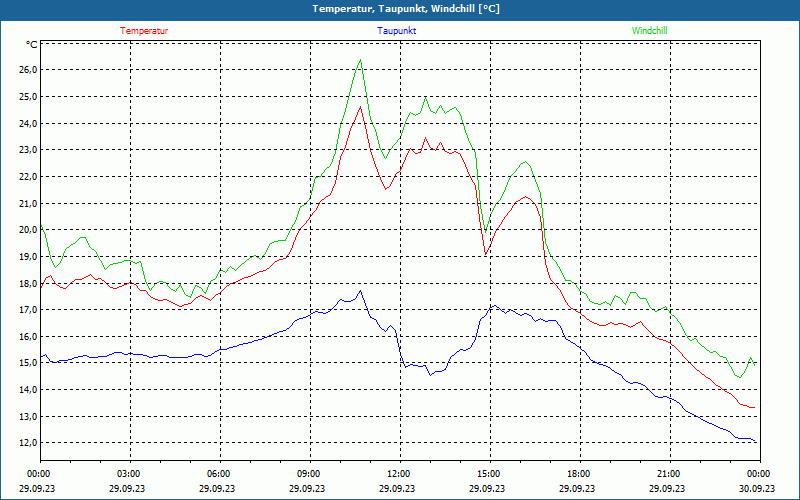Click the 21:00 time axis marker
The width and height of the screenshot is (800, 500).
[669, 474]
